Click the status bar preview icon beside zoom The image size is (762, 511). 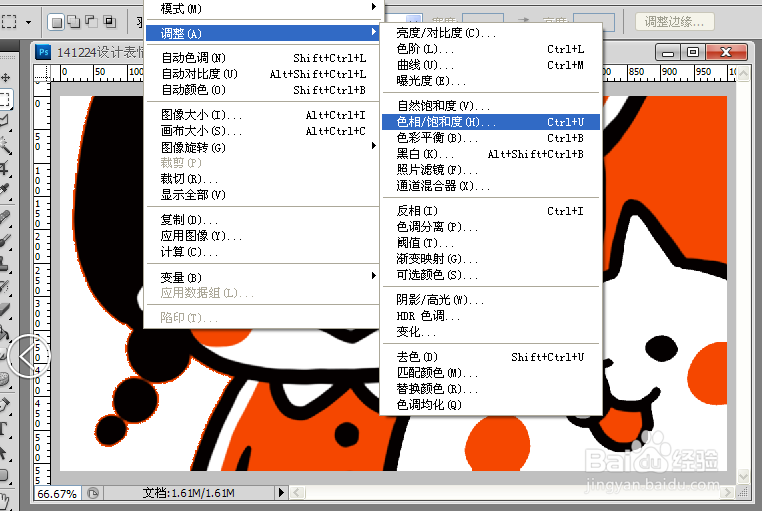[93, 494]
